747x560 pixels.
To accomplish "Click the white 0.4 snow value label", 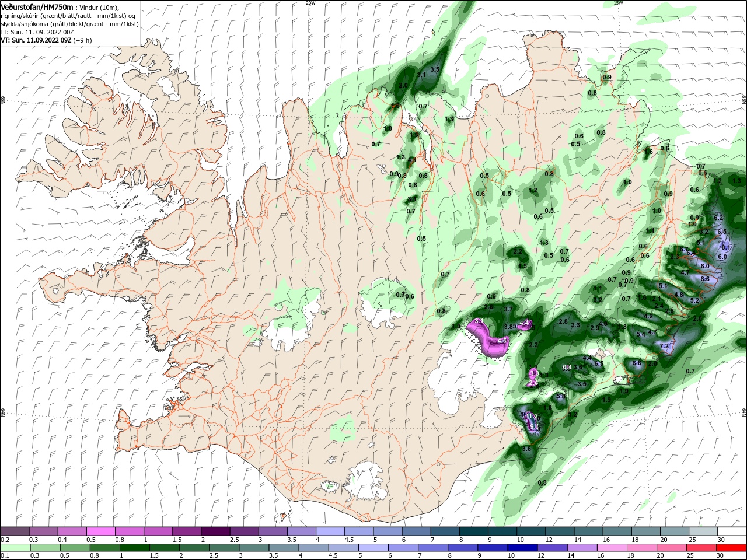I will tap(567, 367).
